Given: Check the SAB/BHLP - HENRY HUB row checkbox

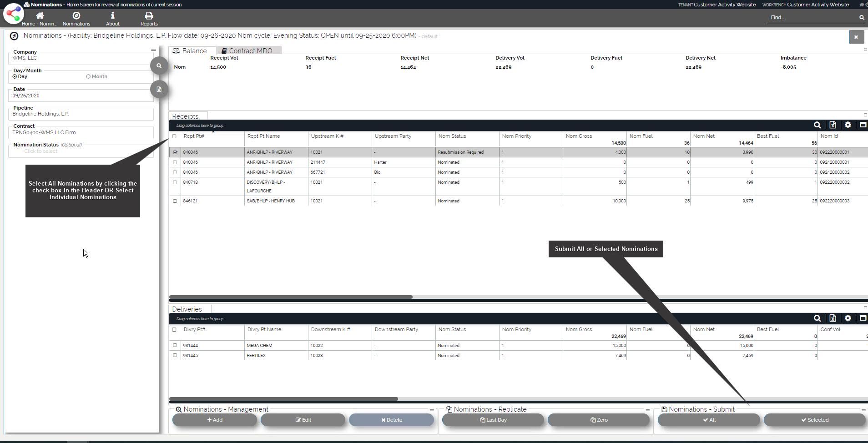Looking at the screenshot, I should 175,201.
